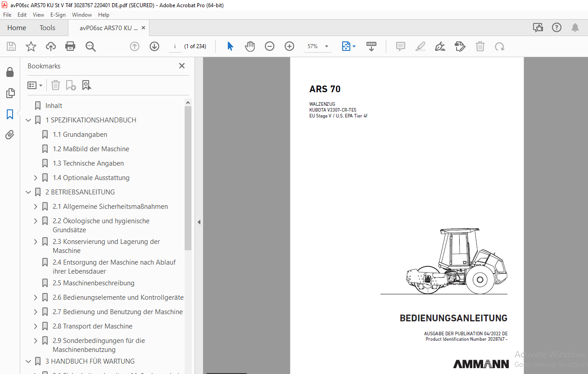Expand 2.9 Sonderbedingungen bookmark
The height and width of the screenshot is (374, 588).
point(36,341)
